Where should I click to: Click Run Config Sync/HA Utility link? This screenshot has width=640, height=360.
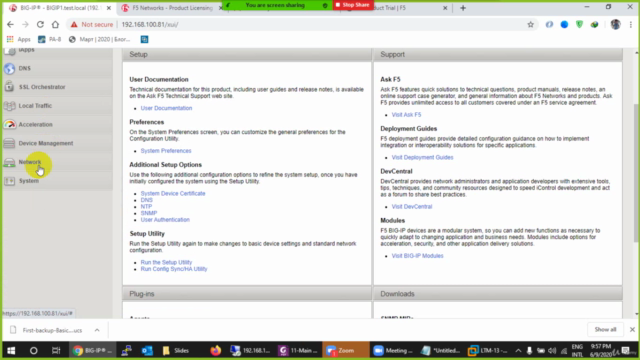174,269
